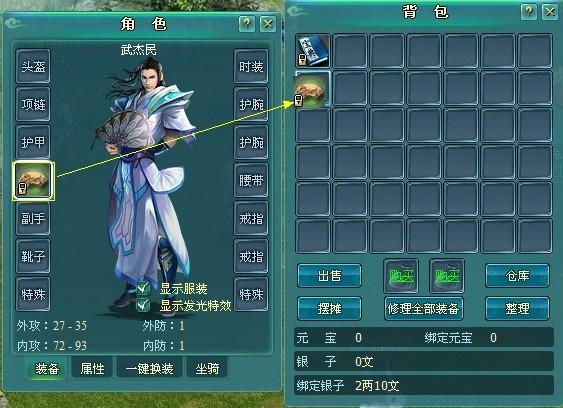Switch to the 属性 tab
Screen dimensions: 563x408
pos(92,368)
